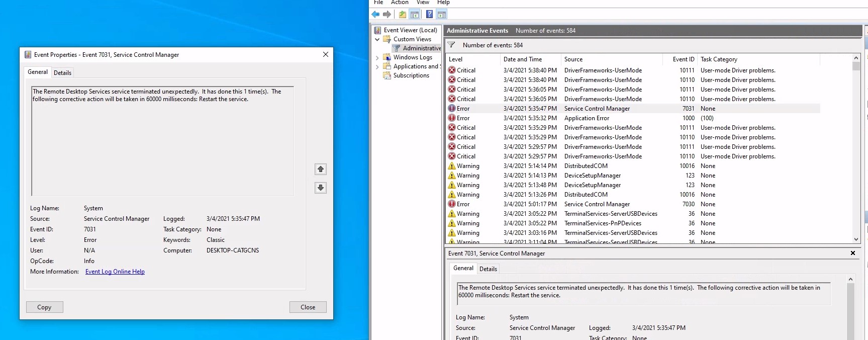Click the blue Back arrow in toolbar
Image resolution: width=868 pixels, height=340 pixels.
[x=375, y=15]
